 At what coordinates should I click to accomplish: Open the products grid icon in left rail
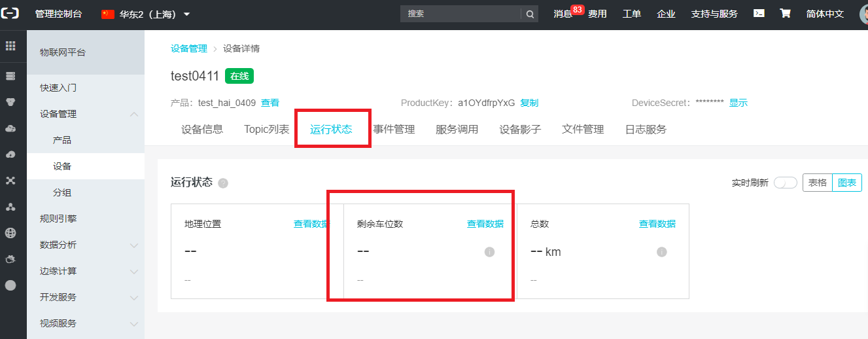click(x=10, y=46)
